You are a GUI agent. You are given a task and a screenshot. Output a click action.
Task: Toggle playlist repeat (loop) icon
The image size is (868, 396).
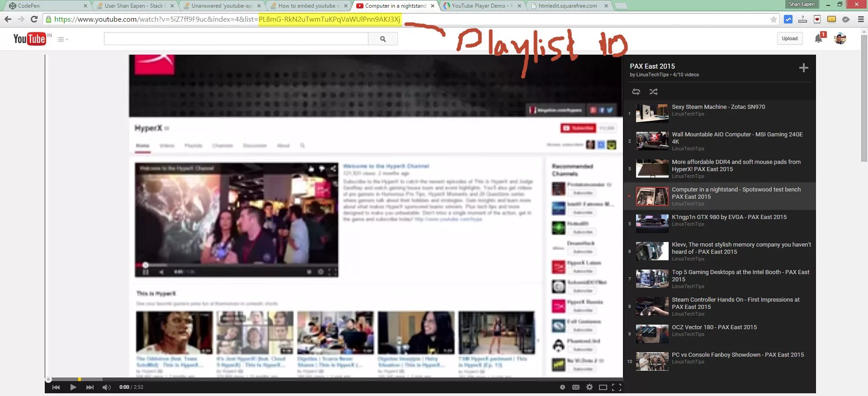[636, 92]
